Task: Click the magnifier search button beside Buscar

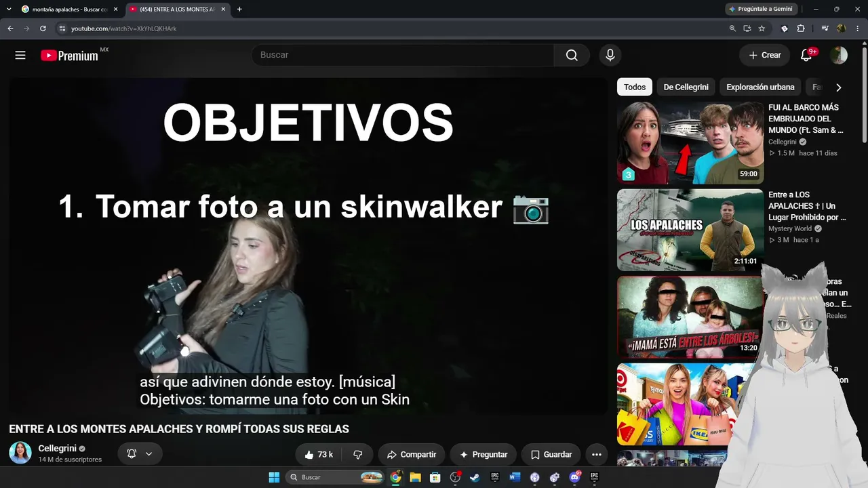Action: tap(572, 56)
